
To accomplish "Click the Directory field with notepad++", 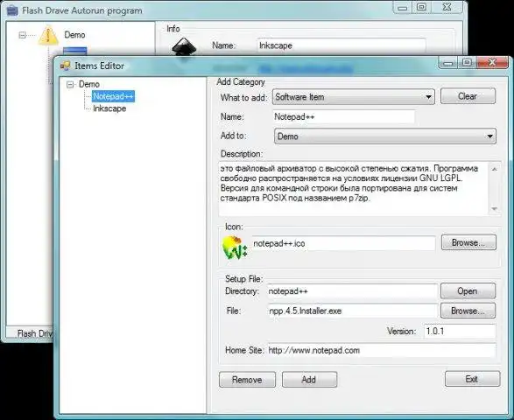I will pos(352,291).
